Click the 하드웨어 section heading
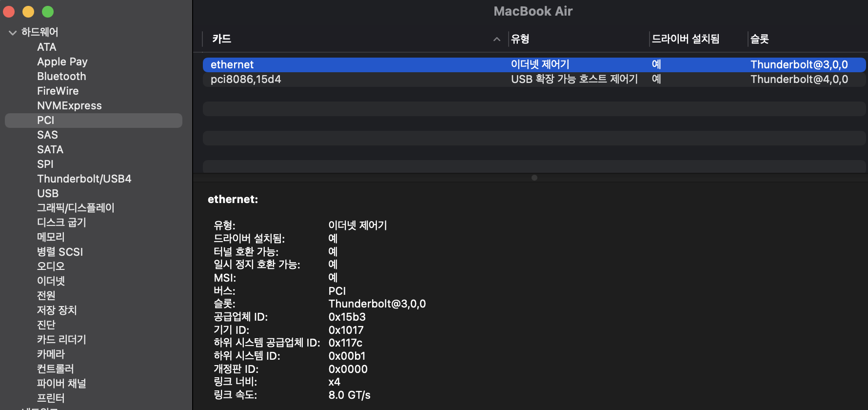This screenshot has width=868, height=410. (x=40, y=32)
